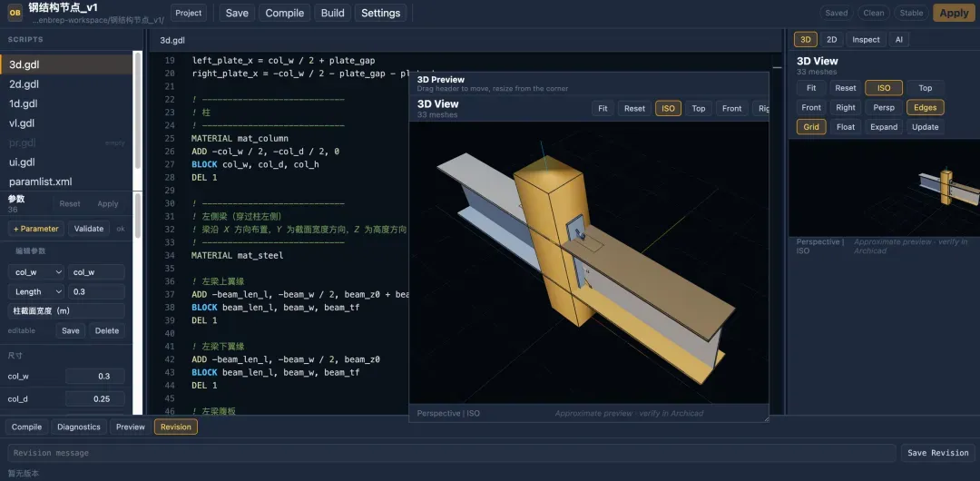The image size is (980, 481).
Task: Toggle Float preview window
Action: click(846, 127)
